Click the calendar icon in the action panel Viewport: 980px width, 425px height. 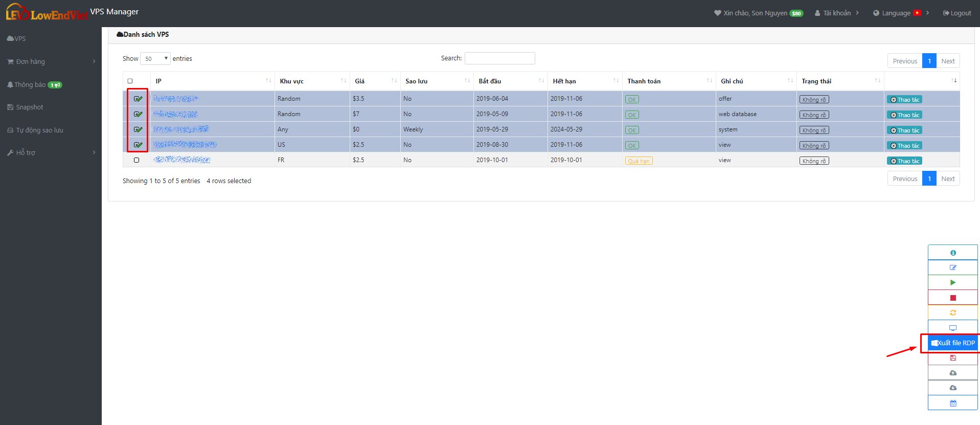953,403
